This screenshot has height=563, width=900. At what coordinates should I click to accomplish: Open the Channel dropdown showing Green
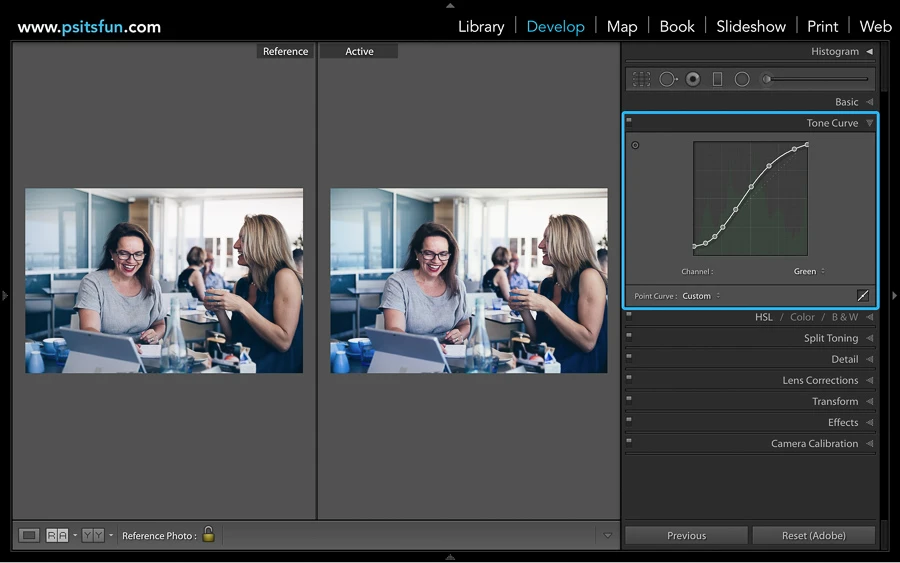coord(809,271)
